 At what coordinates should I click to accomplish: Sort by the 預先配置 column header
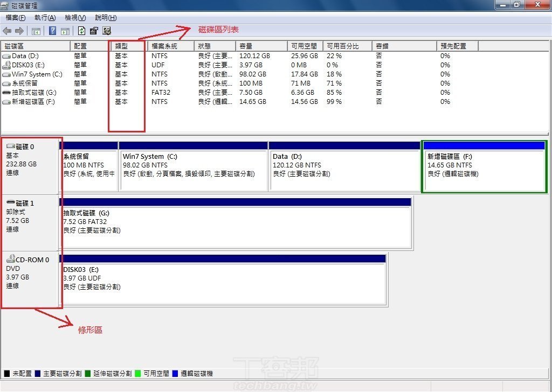[x=458, y=46]
